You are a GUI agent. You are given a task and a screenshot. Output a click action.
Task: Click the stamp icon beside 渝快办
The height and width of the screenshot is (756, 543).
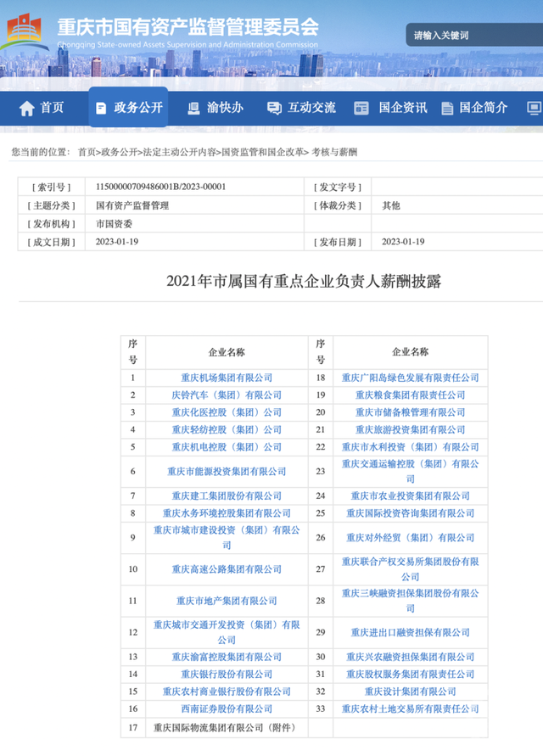[x=193, y=108]
